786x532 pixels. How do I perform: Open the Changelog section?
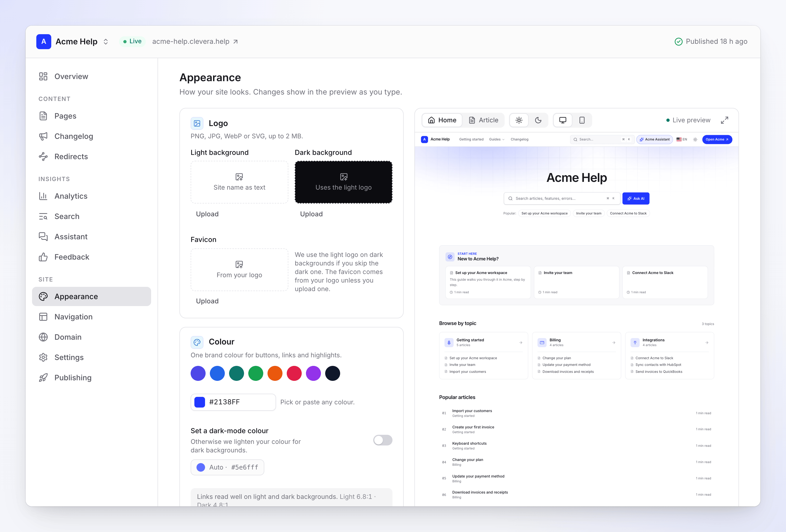pos(91,136)
